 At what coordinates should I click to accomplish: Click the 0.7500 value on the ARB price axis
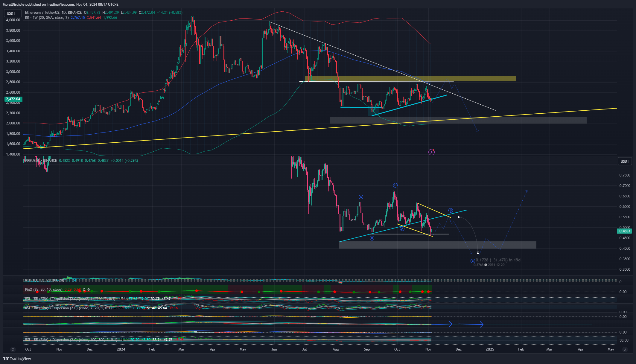click(625, 175)
